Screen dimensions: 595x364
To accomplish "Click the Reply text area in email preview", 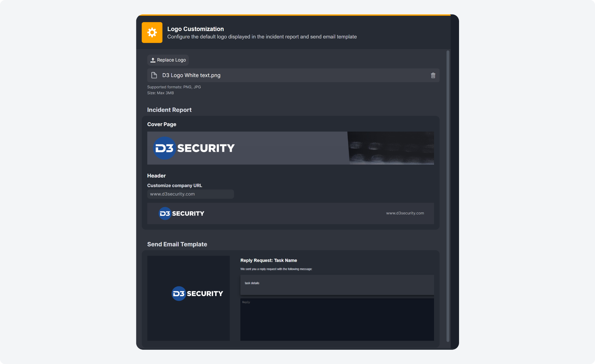I will (337, 320).
